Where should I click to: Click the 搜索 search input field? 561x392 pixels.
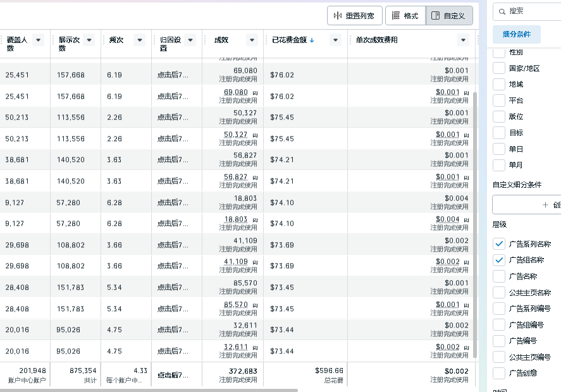coord(531,11)
